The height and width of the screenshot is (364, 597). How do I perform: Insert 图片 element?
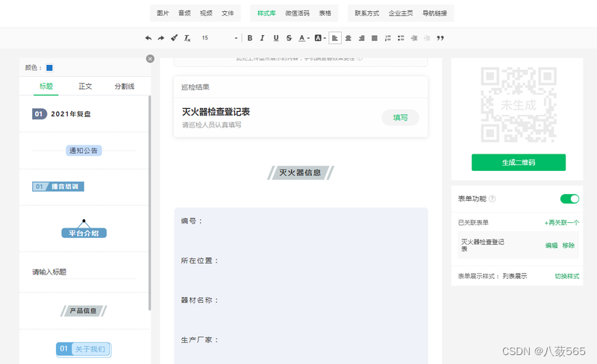pyautogui.click(x=163, y=13)
